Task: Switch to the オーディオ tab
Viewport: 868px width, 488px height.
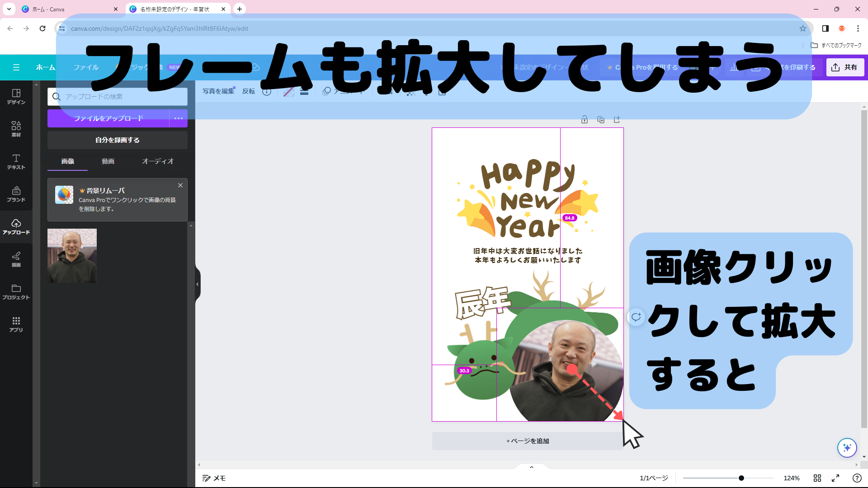Action: pos(157,161)
